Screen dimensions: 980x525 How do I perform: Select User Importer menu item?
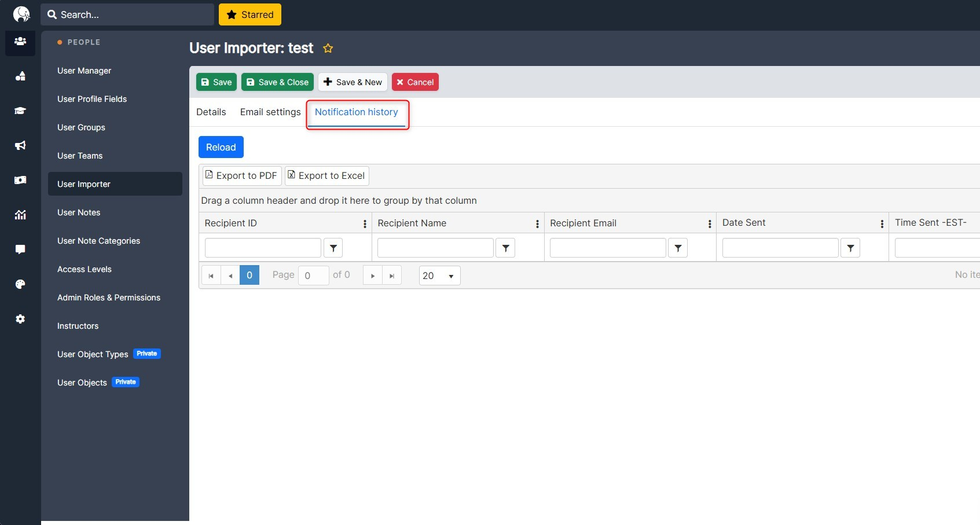point(115,184)
